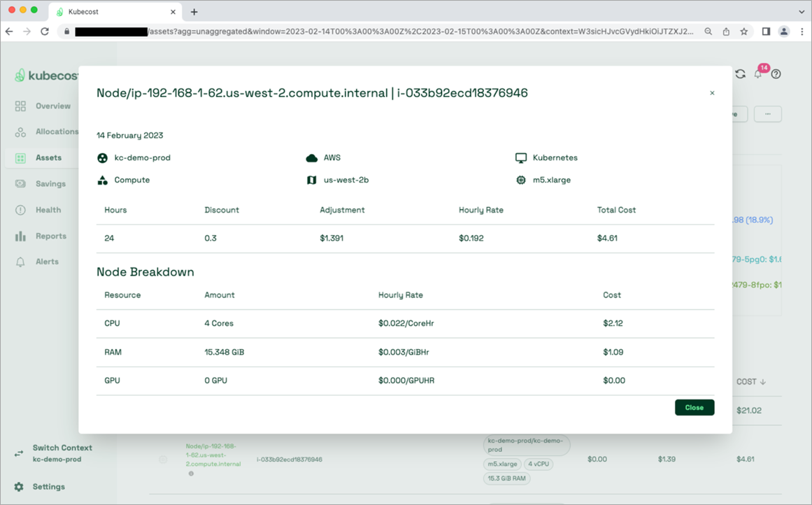
Task: Click the 4 vCPU tag in background table
Action: click(x=539, y=464)
